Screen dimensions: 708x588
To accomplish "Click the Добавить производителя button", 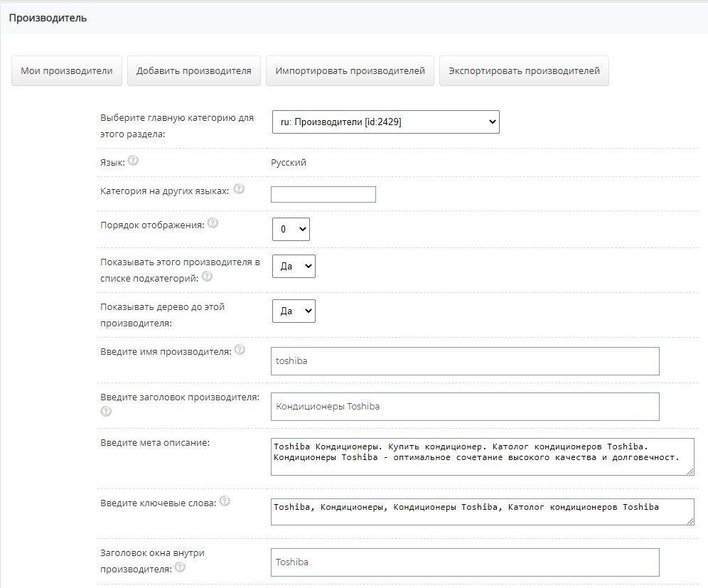I will click(194, 71).
